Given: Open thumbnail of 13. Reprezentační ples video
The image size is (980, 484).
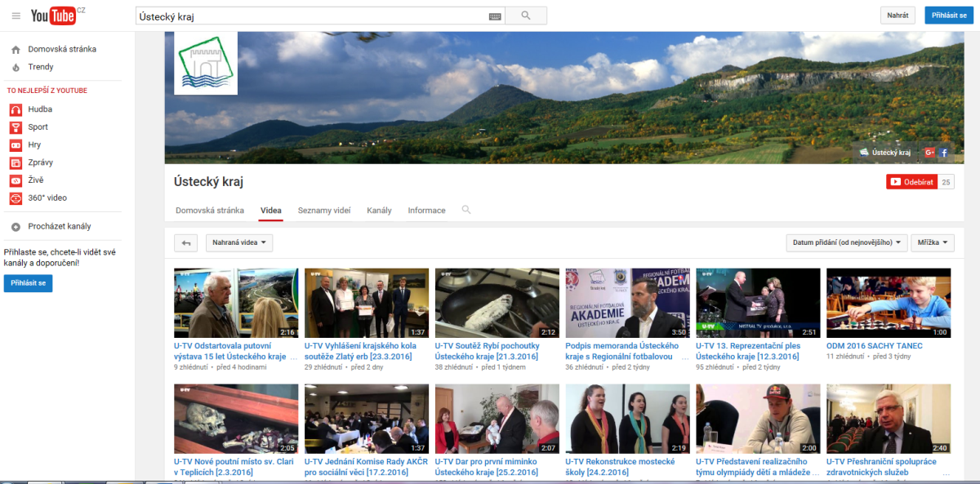Looking at the screenshot, I should coord(758,303).
